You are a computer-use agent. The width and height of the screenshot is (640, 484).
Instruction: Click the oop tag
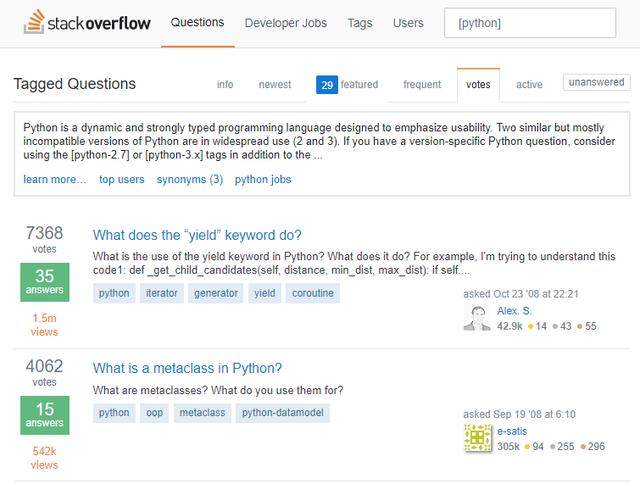154,413
